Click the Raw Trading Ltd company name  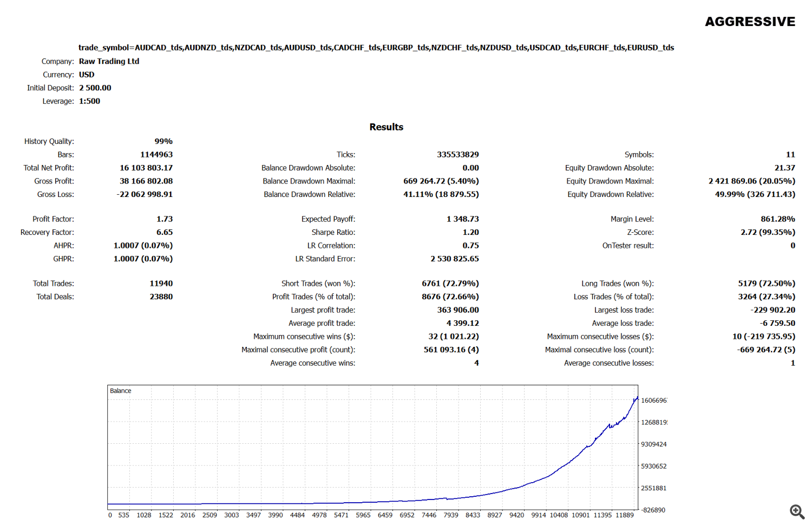coord(109,61)
